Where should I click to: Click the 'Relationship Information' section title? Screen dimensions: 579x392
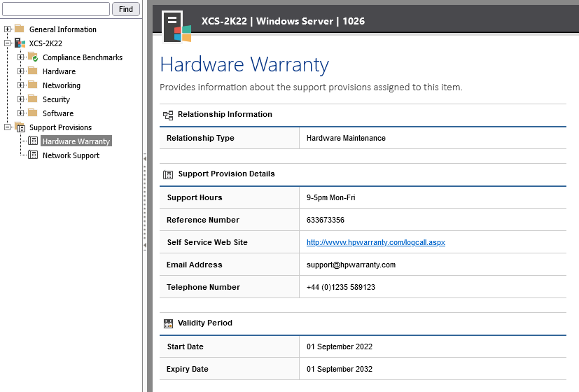pos(225,114)
